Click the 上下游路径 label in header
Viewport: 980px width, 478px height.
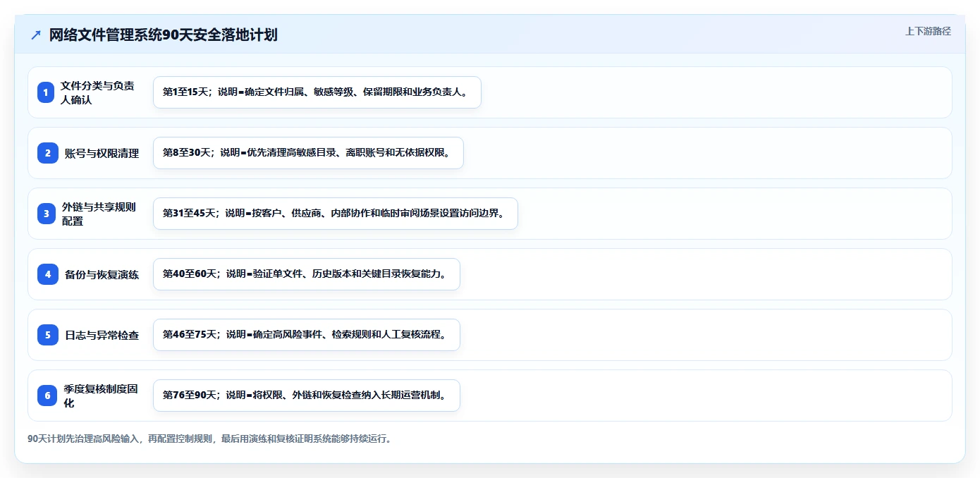928,31
